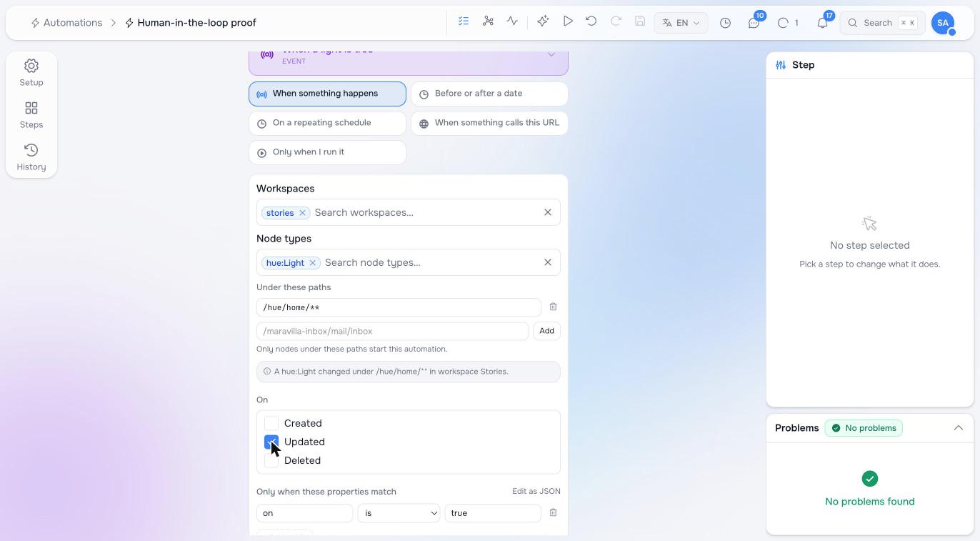Remove the 'hue:Light' node type tag
980x541 pixels.
pyautogui.click(x=312, y=263)
